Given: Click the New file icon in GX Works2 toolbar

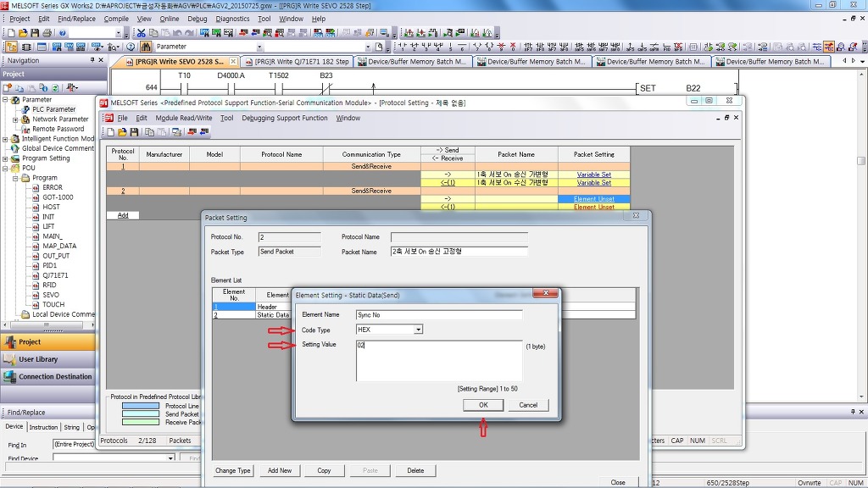Looking at the screenshot, I should coord(11,33).
